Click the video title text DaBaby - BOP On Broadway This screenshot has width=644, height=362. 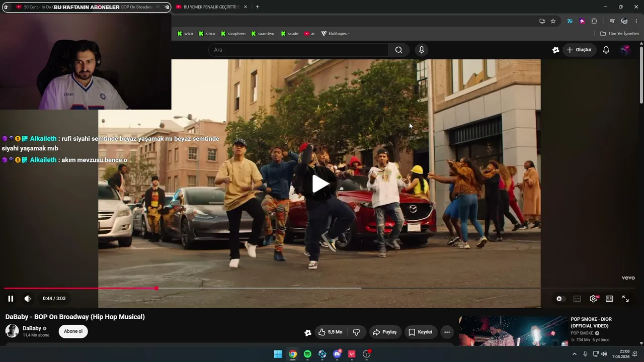pos(75,317)
